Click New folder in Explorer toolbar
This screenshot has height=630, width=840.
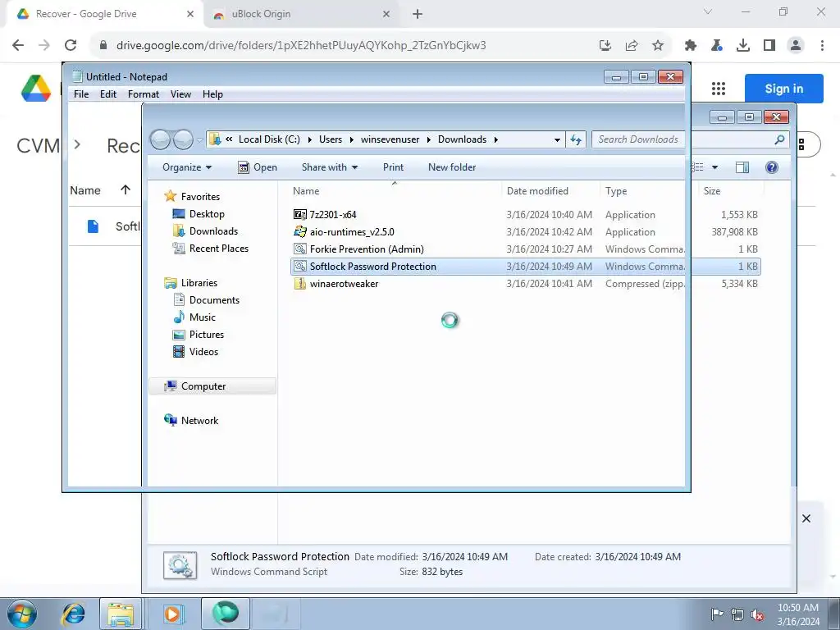point(452,167)
